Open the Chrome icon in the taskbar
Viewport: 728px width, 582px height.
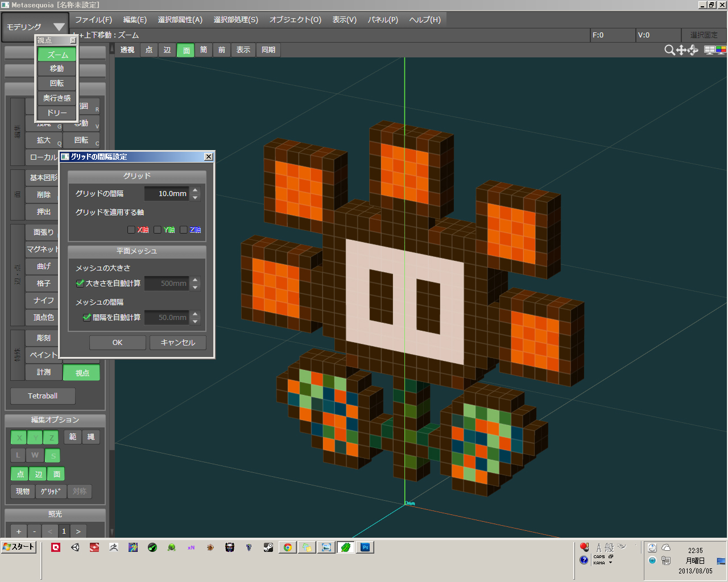288,547
